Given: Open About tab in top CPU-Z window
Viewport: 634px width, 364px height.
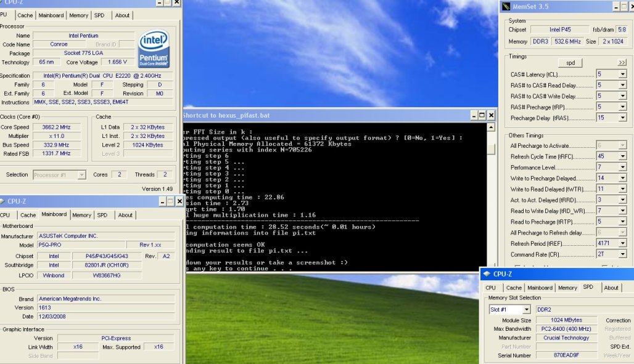Looking at the screenshot, I should click(x=122, y=15).
